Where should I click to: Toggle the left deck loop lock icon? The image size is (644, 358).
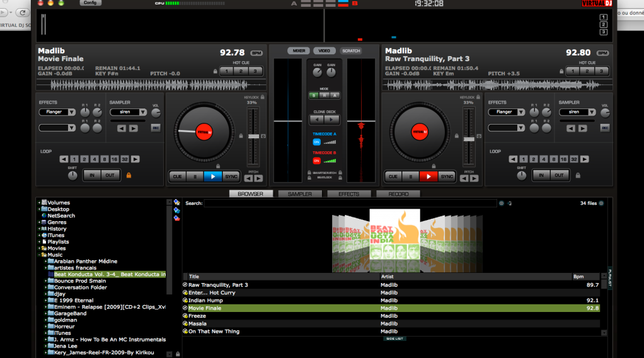pos(129,175)
